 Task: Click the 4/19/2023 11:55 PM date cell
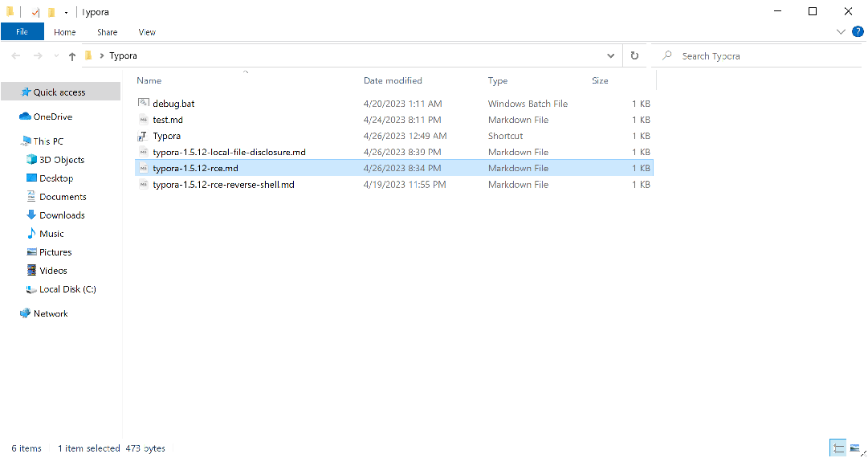pos(405,185)
